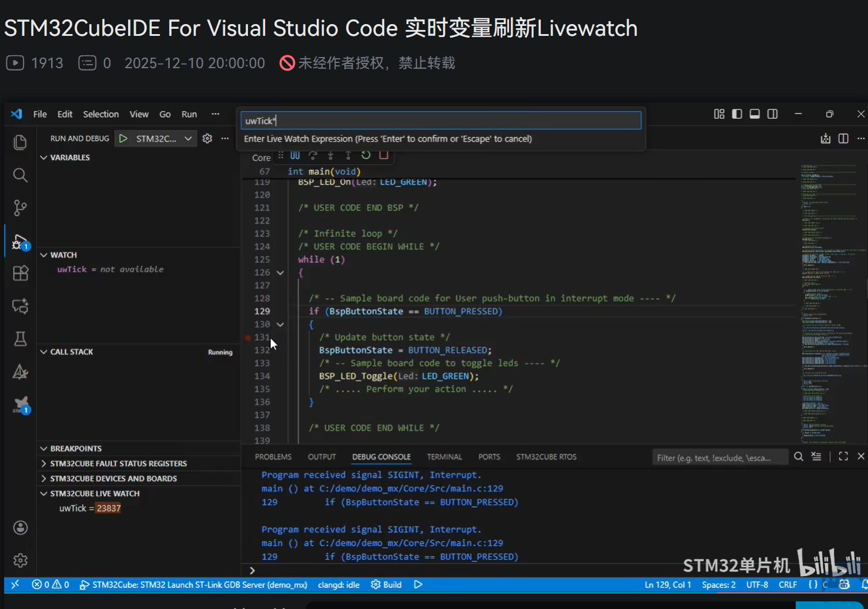
Task: Click Step Out in the debug toolbar
Action: click(x=348, y=155)
